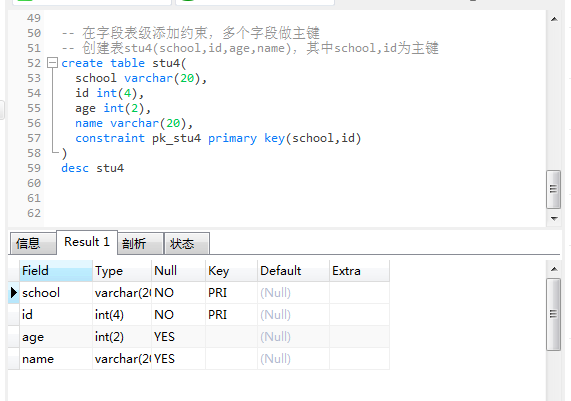Click the YES null cell for age

[x=178, y=337]
